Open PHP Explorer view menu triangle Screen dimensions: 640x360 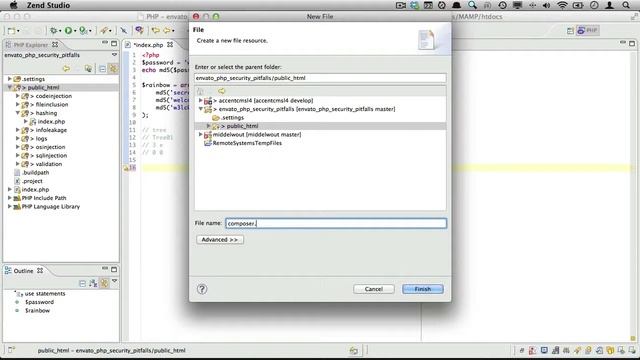pos(114,55)
